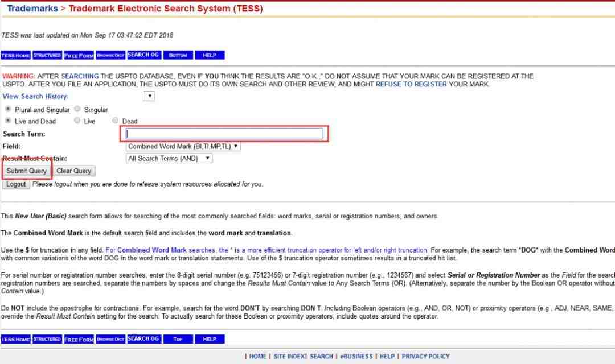Image resolution: width=615 pixels, height=364 pixels.
Task: Click the Combined Word Mark truncation help link
Action: point(266,250)
